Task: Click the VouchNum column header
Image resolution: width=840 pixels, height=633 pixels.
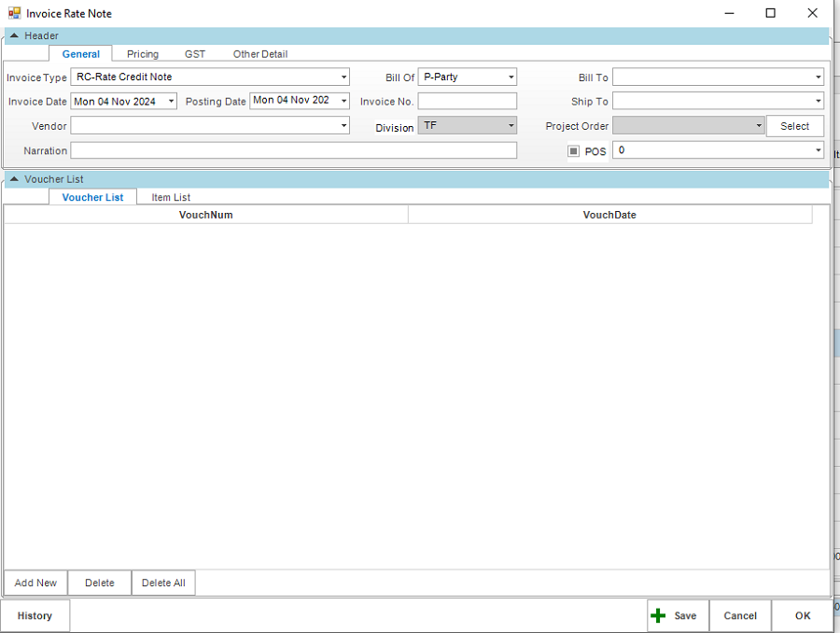Action: click(205, 215)
